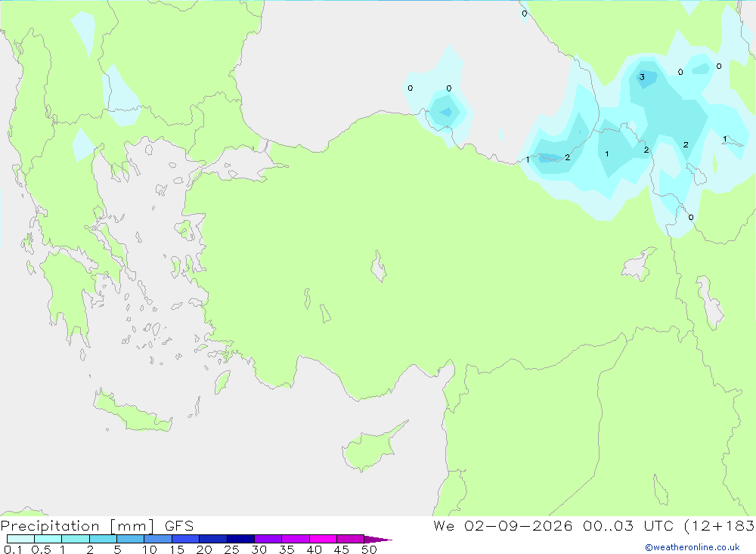Click the legend label '40'
The width and height of the screenshot is (756, 554).
point(314,549)
